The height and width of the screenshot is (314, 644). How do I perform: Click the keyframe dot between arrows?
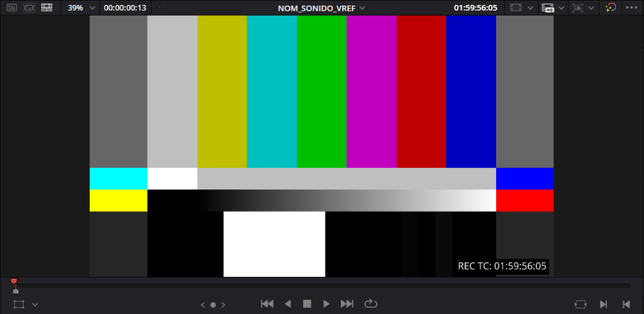point(213,305)
